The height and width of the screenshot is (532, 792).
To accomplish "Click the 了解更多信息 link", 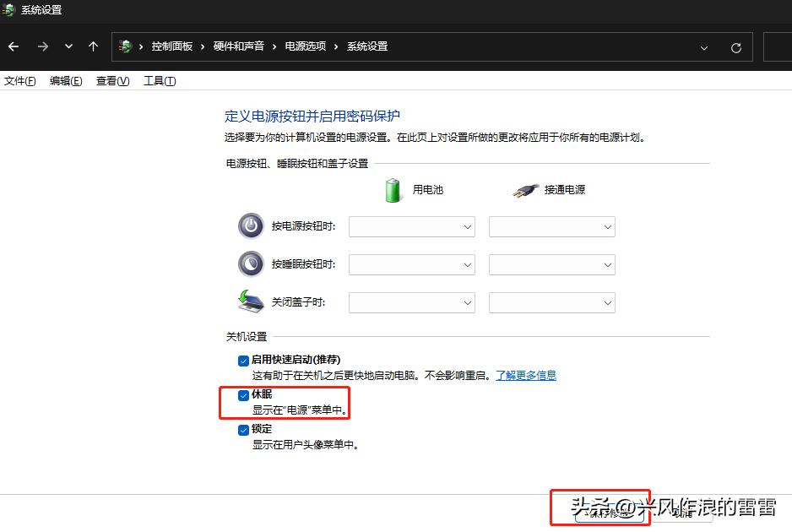I will pyautogui.click(x=526, y=375).
